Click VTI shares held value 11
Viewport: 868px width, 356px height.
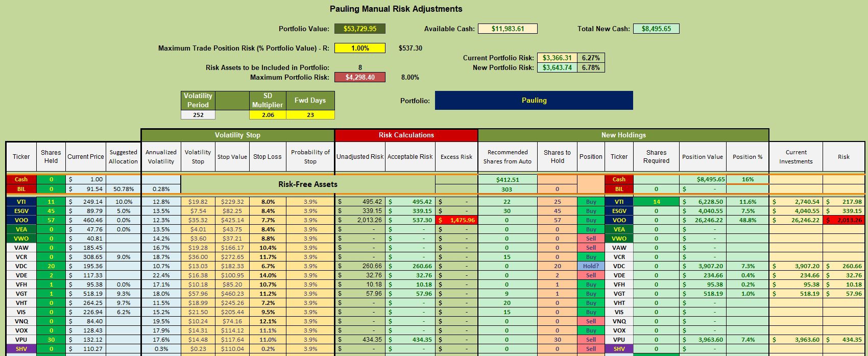coord(51,202)
